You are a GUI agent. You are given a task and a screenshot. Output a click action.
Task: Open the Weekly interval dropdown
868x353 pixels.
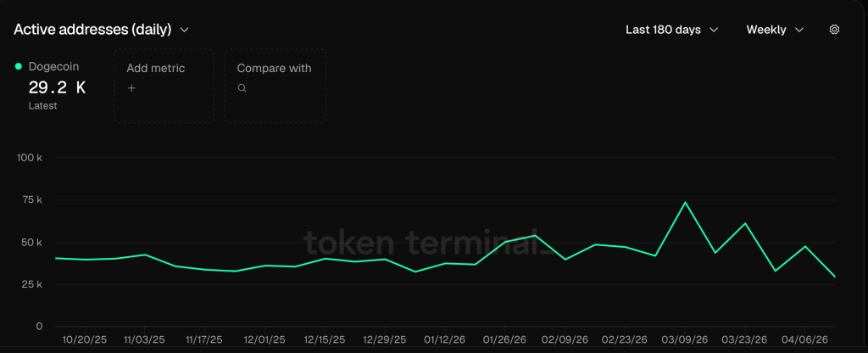(775, 30)
